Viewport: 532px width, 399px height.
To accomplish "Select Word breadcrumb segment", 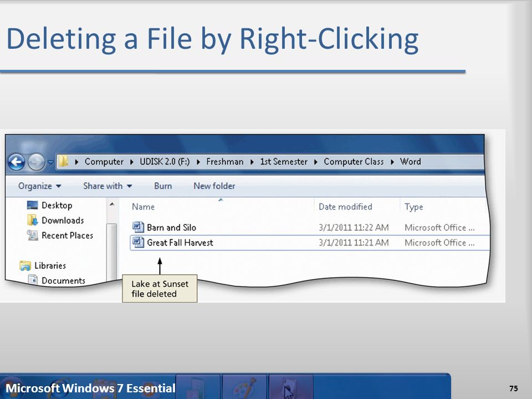I will point(411,162).
